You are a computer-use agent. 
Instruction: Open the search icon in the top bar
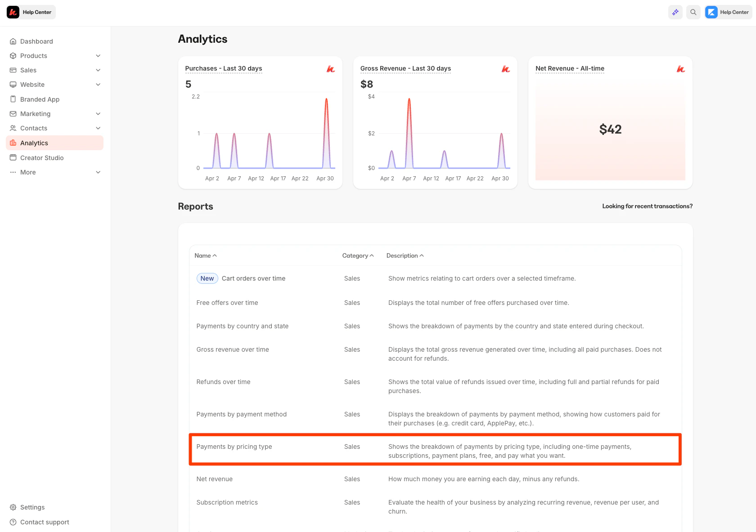click(x=693, y=12)
